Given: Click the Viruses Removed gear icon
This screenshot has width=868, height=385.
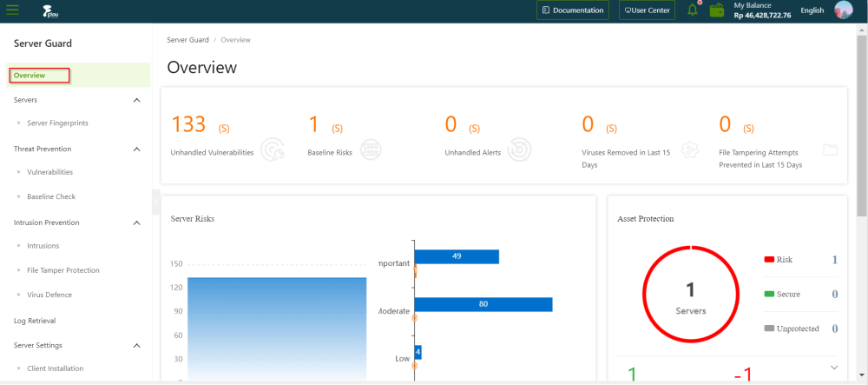Looking at the screenshot, I should point(690,150).
